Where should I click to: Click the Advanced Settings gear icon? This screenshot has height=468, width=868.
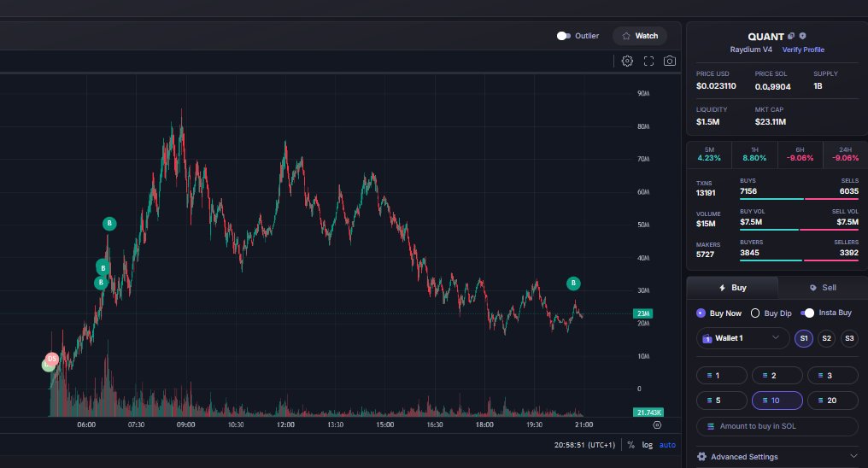pos(702,456)
